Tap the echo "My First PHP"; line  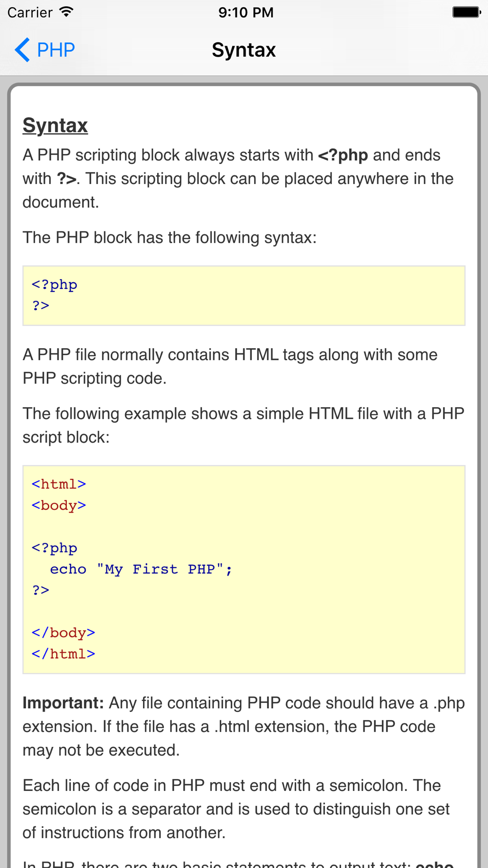[141, 569]
